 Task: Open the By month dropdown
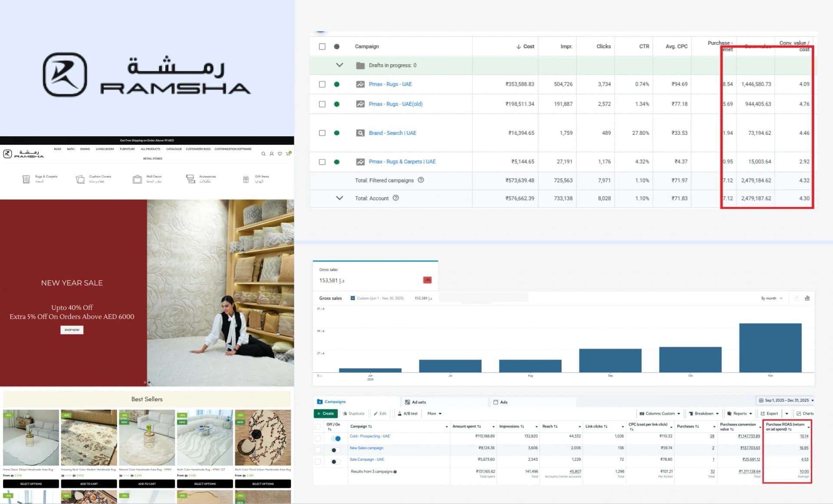point(772,298)
